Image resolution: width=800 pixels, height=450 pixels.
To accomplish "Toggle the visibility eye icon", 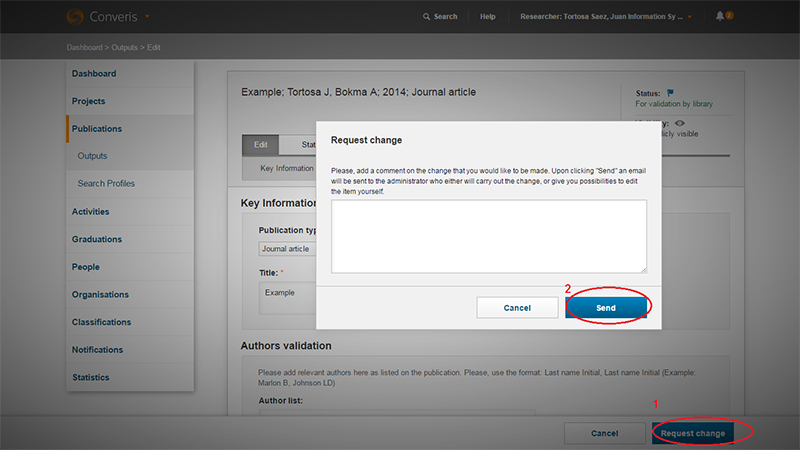I will click(679, 122).
